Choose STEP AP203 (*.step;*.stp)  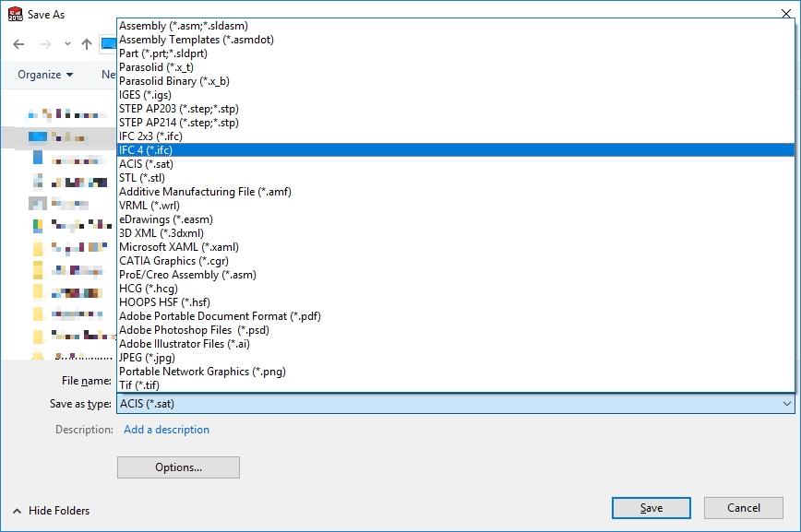[x=456, y=108]
